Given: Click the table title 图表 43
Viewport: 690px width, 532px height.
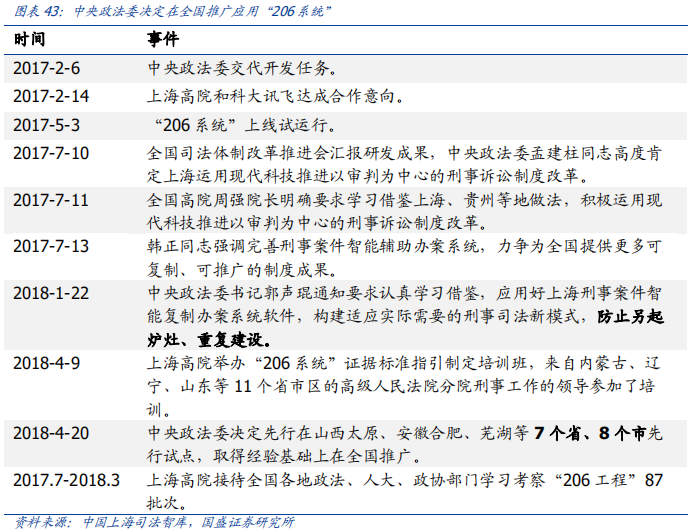Looking at the screenshot, I should 172,11.
